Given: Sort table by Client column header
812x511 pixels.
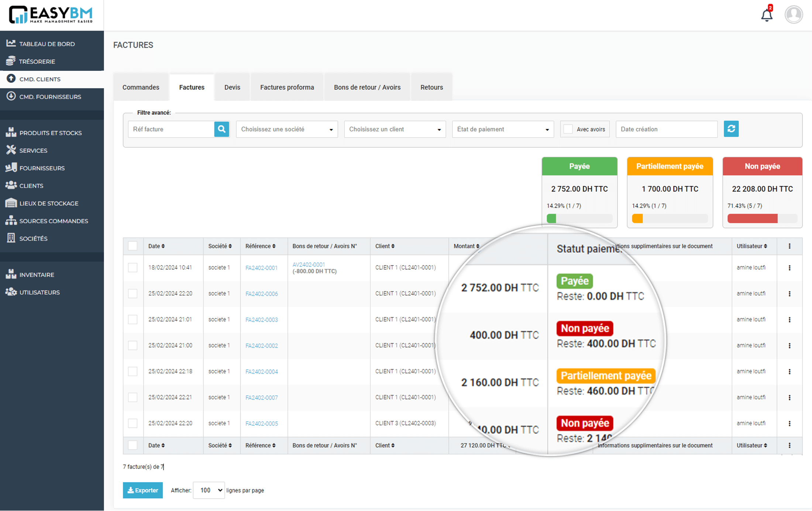Looking at the screenshot, I should [385, 246].
